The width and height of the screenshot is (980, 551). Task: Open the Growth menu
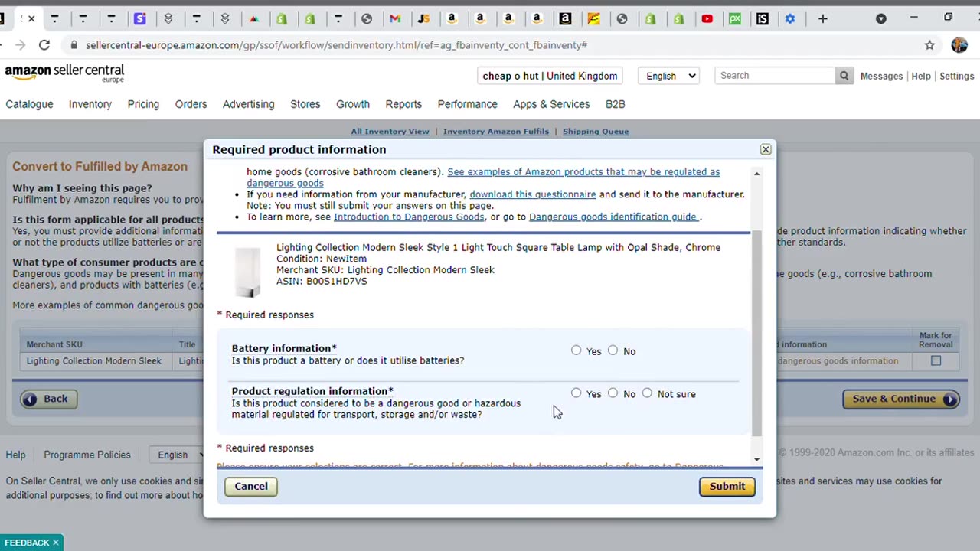pos(353,104)
